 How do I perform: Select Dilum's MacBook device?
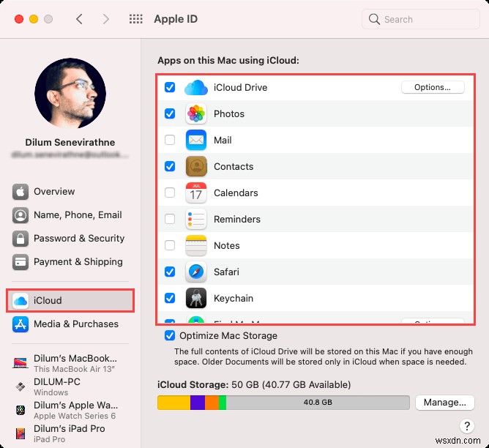click(70, 363)
